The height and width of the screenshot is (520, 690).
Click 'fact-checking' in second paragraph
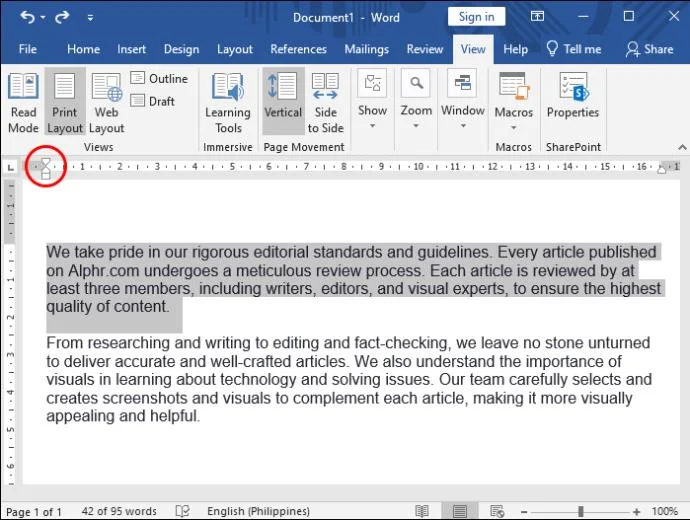[x=402, y=343]
